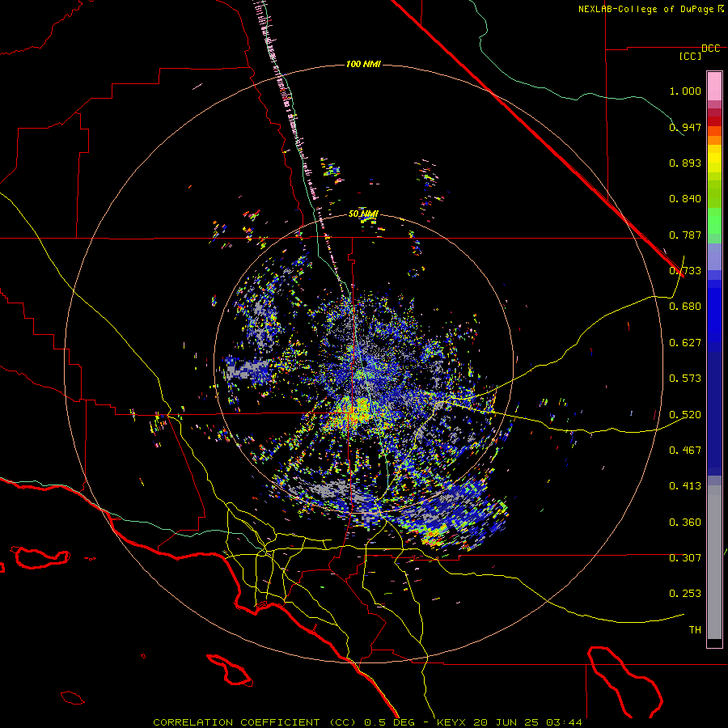Click the CORRELATION COEFFICIENT (CC) caption text

(256, 722)
